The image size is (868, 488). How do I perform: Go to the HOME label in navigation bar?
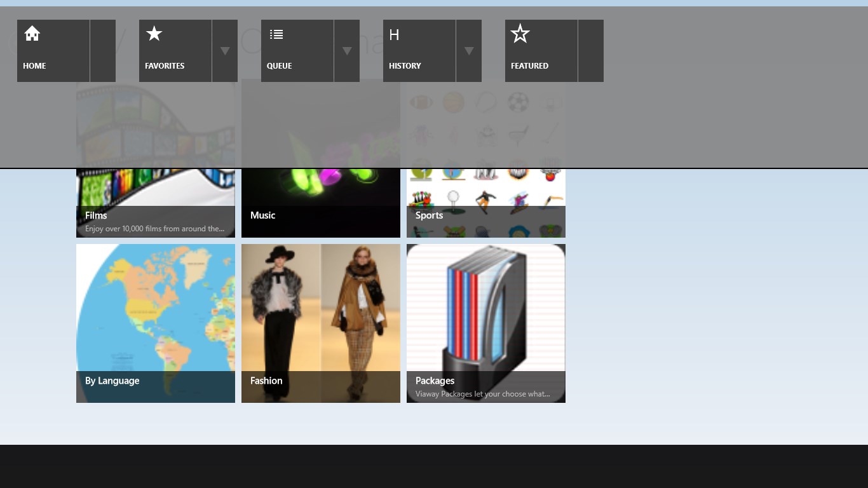[x=34, y=65]
